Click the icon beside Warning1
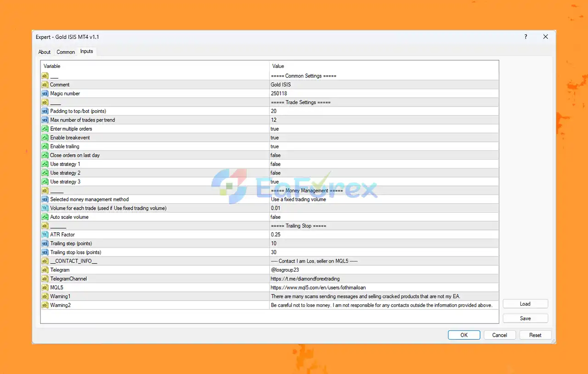The width and height of the screenshot is (588, 374). [x=45, y=296]
